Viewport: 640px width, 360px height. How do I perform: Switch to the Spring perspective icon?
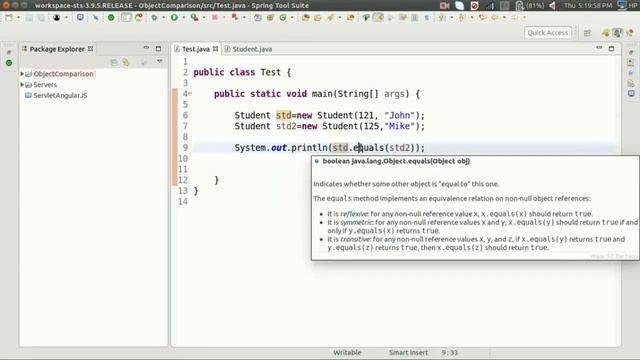[x=605, y=33]
